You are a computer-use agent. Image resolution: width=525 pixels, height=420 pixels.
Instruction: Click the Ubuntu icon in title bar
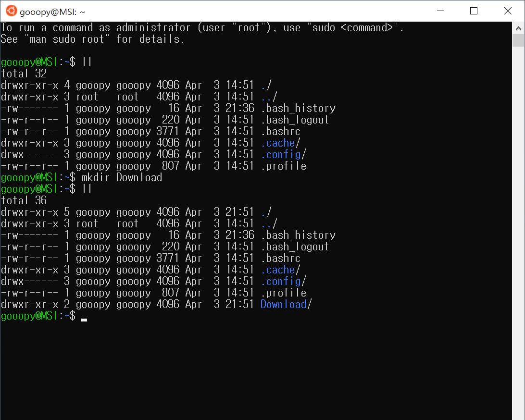pos(11,11)
